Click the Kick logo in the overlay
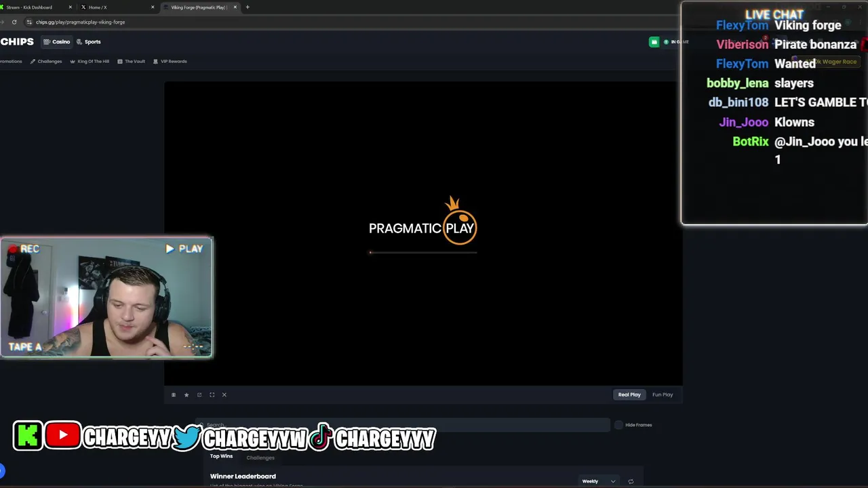The height and width of the screenshot is (488, 868). click(28, 436)
